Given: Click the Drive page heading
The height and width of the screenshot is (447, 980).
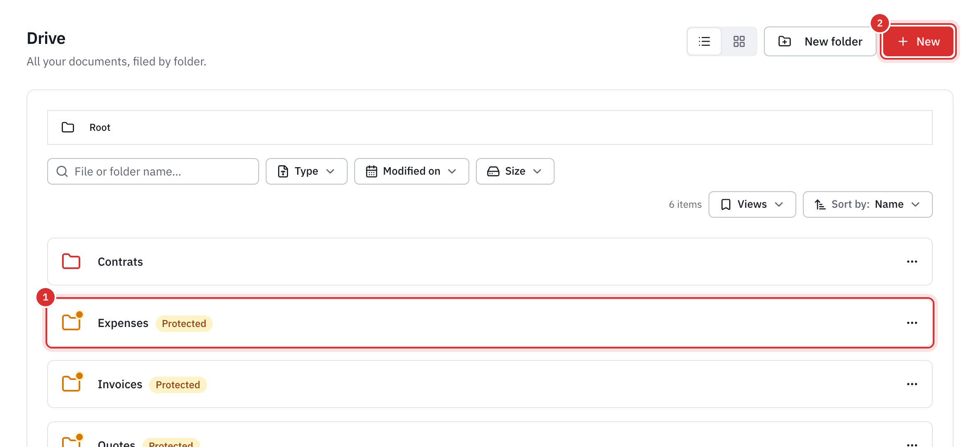Looking at the screenshot, I should (x=46, y=38).
